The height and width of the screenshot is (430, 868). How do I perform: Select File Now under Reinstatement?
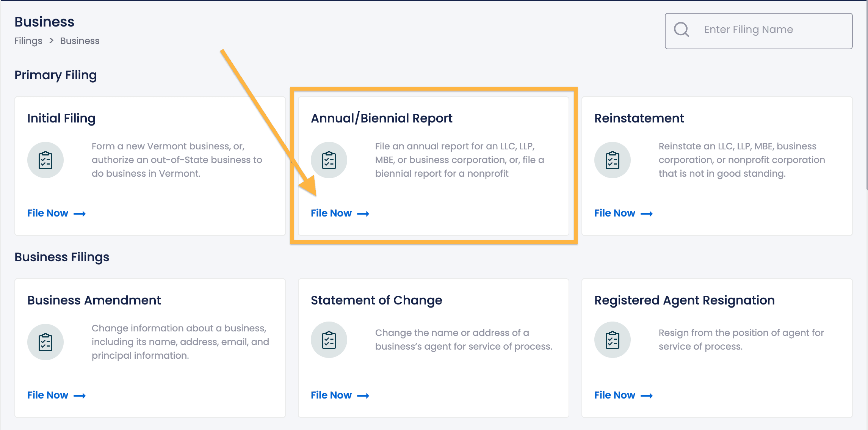[614, 213]
